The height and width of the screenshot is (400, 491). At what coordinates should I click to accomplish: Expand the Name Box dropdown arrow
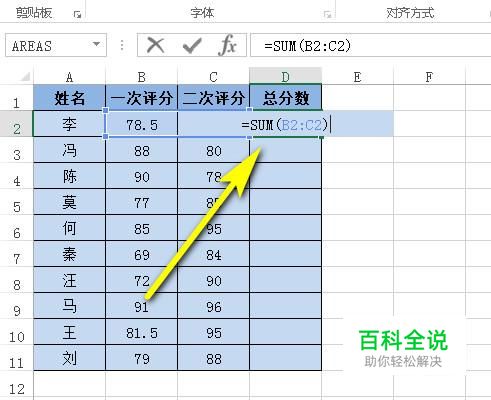[x=96, y=44]
